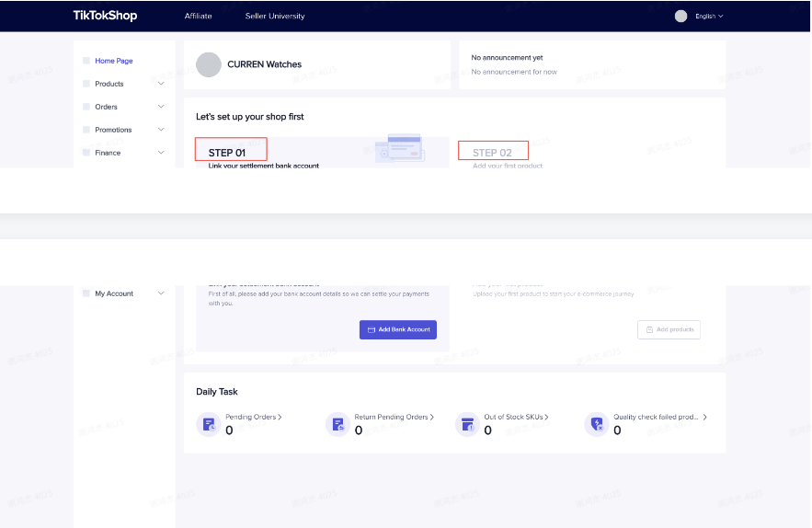Open Seller University in top navigation
This screenshot has width=812, height=528.
pos(275,16)
